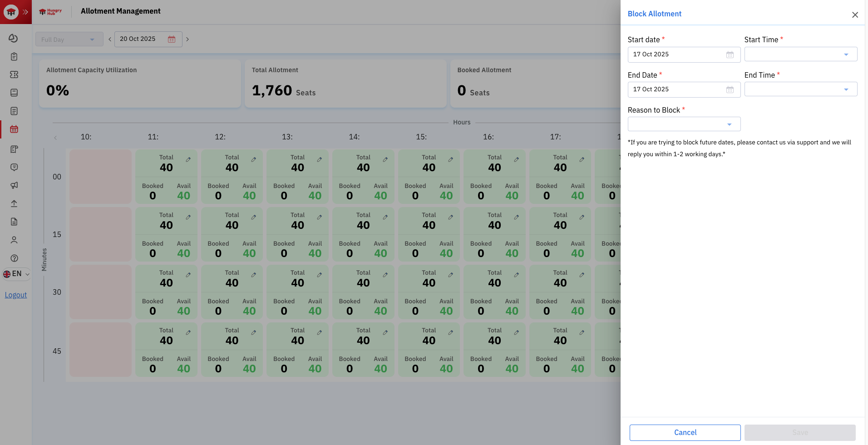Screen dimensions: 868x445
Task: Open the Reason to Block dropdown
Action: (684, 124)
